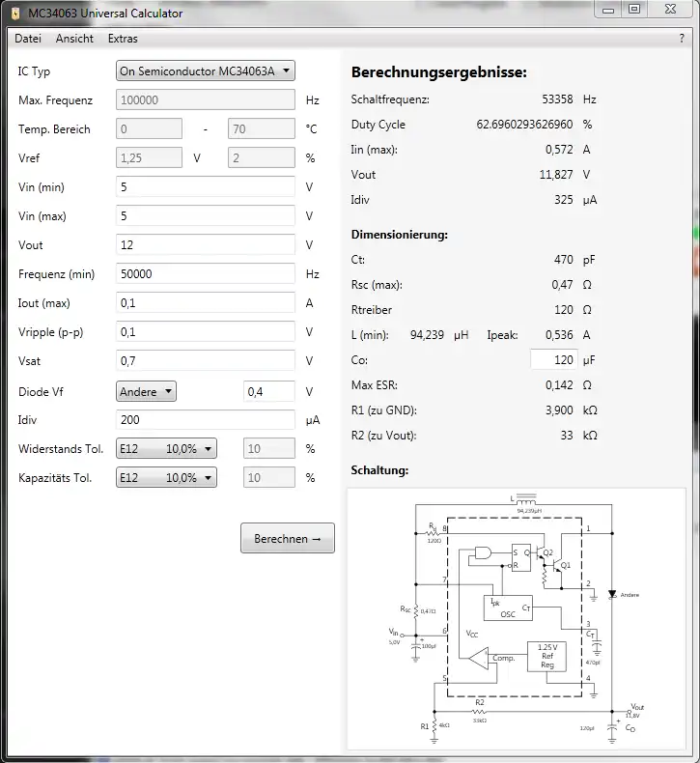Maximize the calculator window

(634, 10)
